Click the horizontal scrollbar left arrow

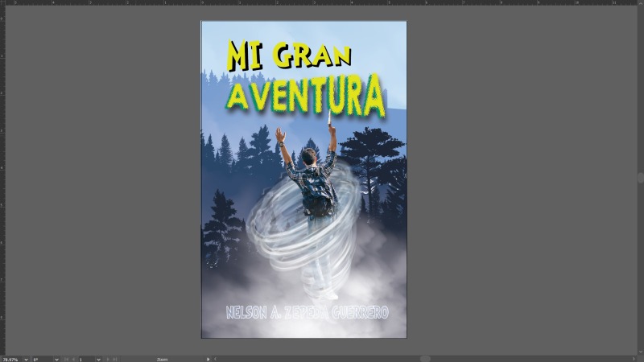click(x=215, y=359)
